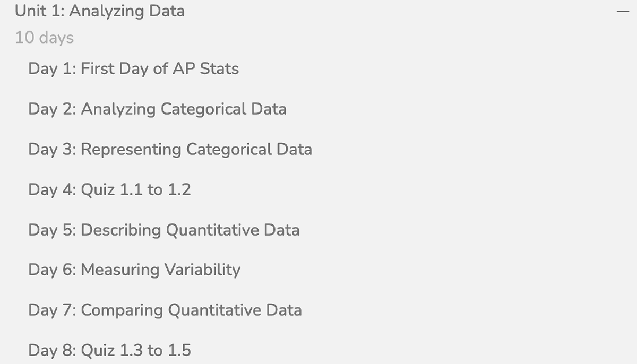637x364 pixels.
Task: Pick the Describing Quantitative Data lesson
Action: tap(163, 230)
